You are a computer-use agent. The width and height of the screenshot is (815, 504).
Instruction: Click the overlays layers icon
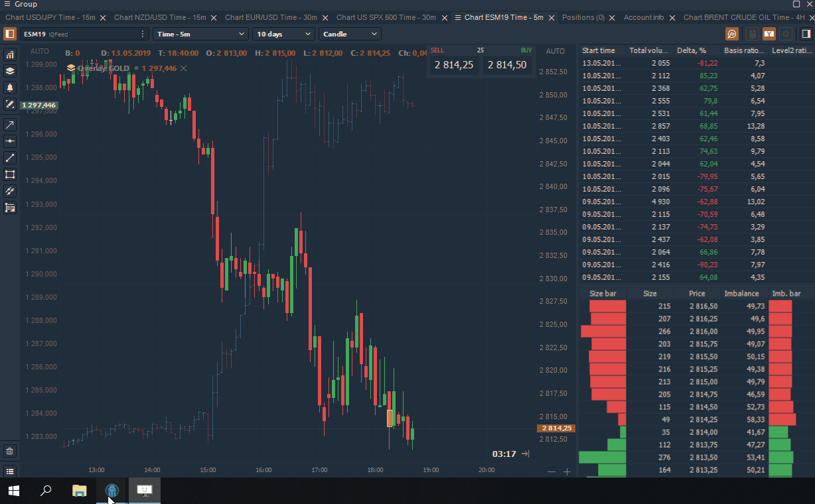pos(10,71)
